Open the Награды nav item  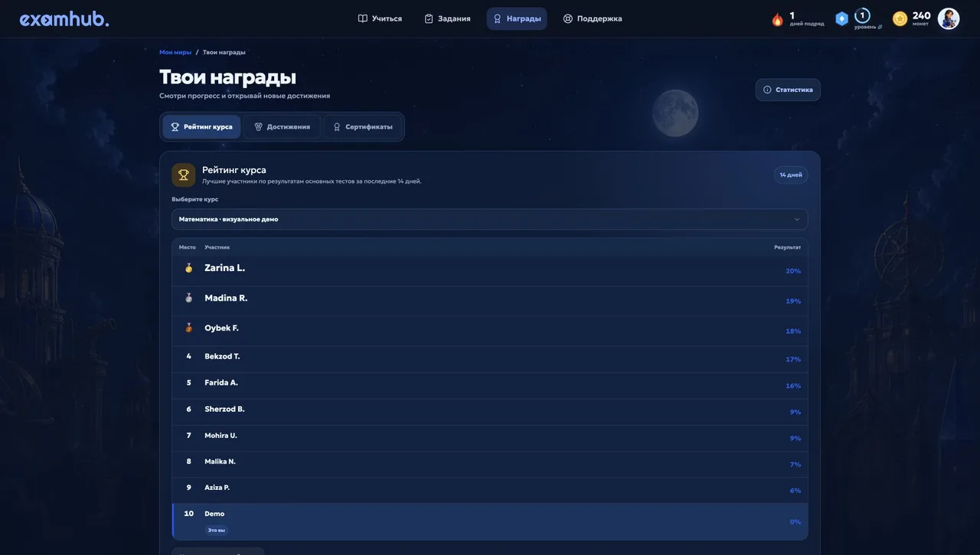click(x=517, y=18)
